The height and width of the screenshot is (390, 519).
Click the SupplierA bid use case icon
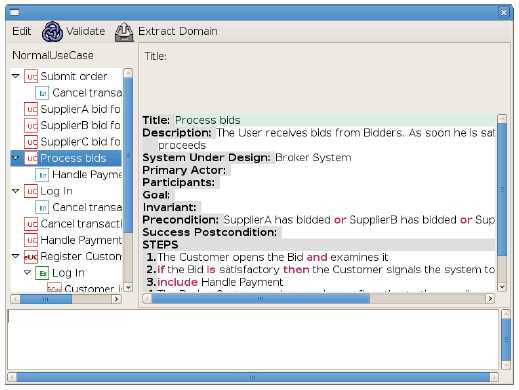[31, 109]
